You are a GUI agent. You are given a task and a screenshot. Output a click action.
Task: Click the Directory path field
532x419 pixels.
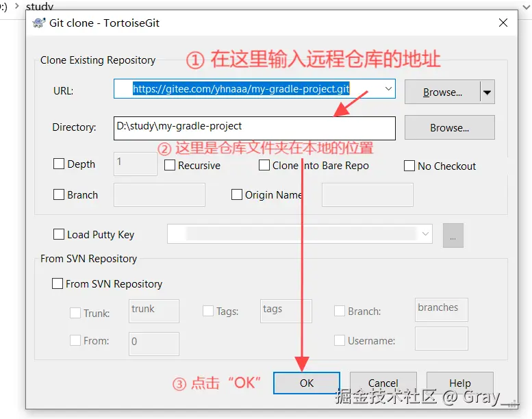pos(255,128)
